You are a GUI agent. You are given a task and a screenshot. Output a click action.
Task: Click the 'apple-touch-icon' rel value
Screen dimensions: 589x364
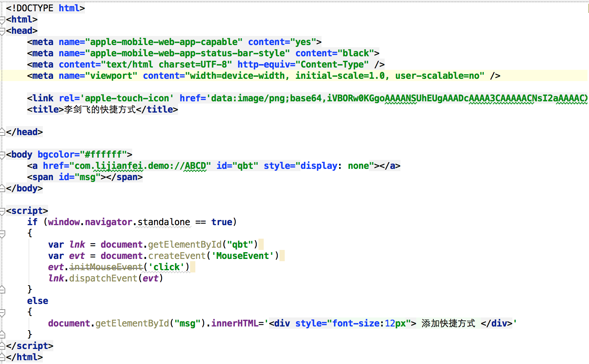click(x=127, y=98)
